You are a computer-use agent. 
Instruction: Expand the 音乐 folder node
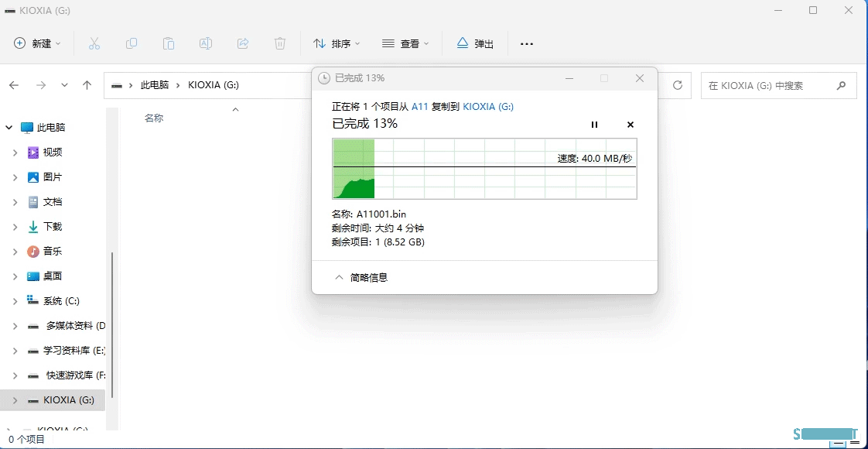[15, 252]
